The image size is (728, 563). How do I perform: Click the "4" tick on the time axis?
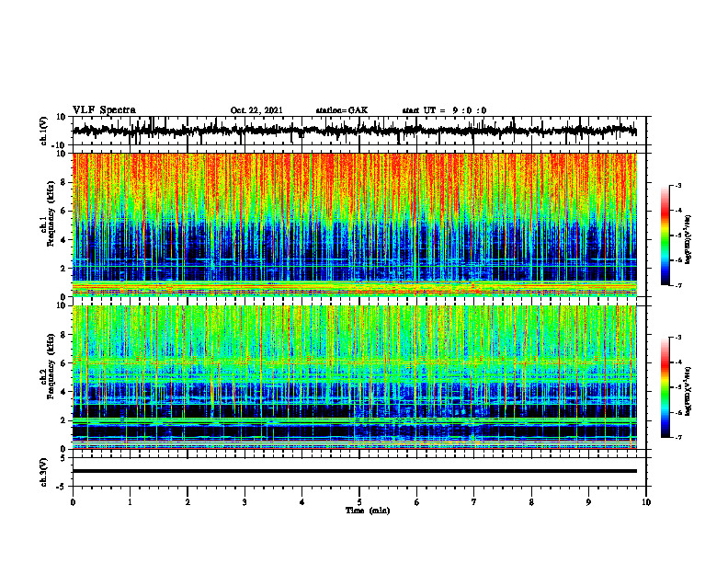[302, 502]
